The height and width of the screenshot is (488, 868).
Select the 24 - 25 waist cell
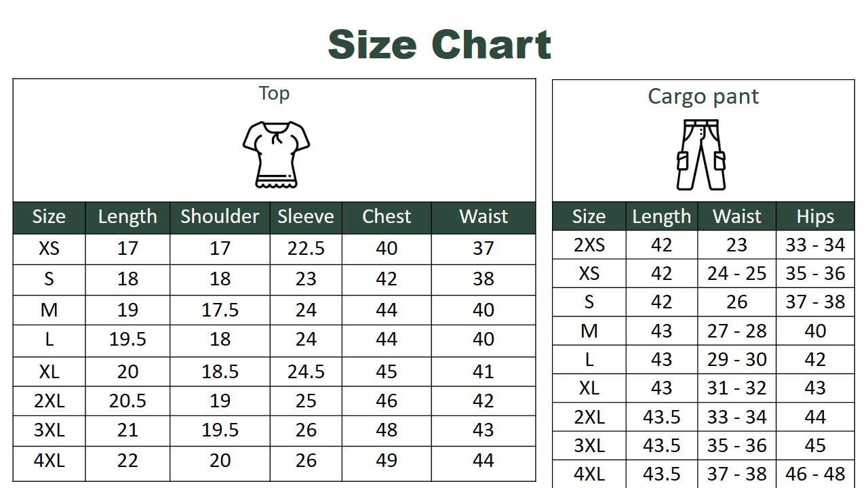737,273
